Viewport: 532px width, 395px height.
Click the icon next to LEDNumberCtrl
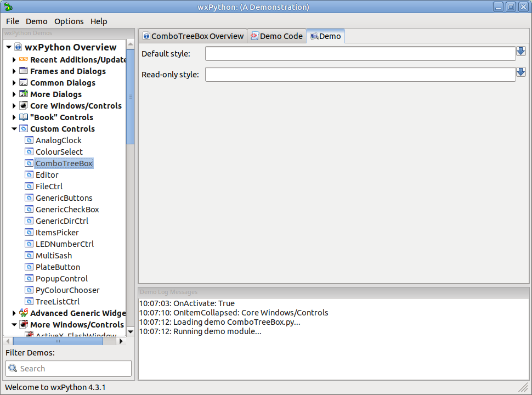coord(29,244)
